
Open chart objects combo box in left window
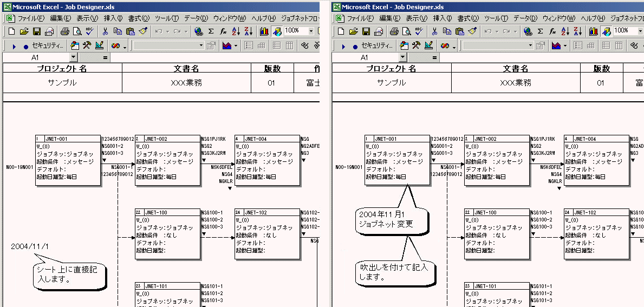[169, 45]
